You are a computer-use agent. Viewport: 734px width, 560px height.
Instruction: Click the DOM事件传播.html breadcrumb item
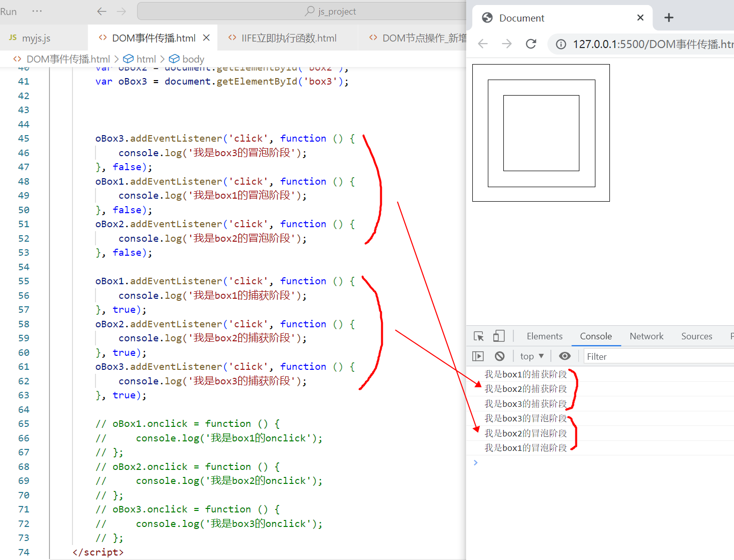click(68, 59)
